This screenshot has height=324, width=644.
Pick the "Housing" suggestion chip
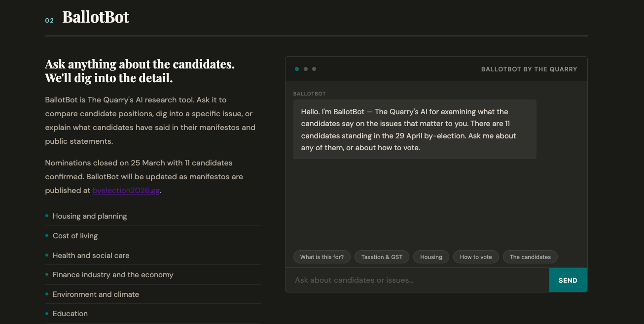pos(431,257)
